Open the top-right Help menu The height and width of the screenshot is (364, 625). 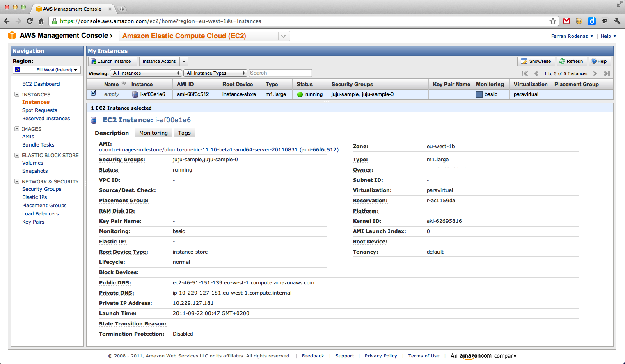pos(609,36)
